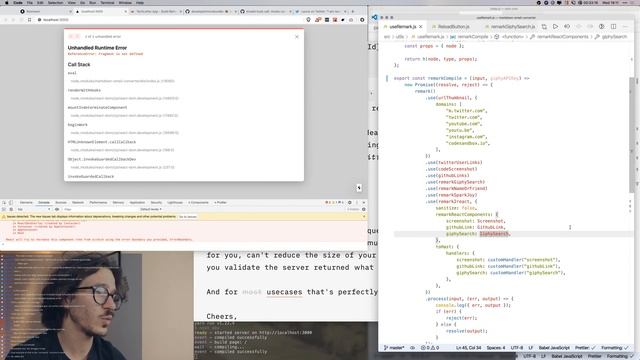Toggle the DevTools device toolbar icon
The width and height of the screenshot is (640, 360).
(x=11, y=202)
